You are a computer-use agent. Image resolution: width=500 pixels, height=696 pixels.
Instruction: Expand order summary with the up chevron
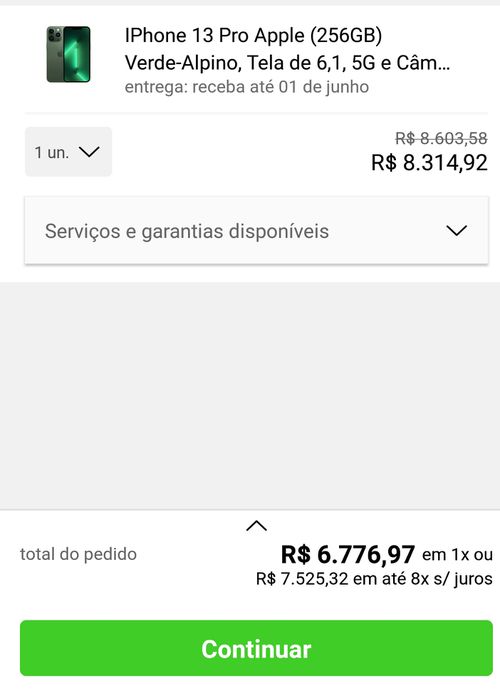click(x=256, y=526)
